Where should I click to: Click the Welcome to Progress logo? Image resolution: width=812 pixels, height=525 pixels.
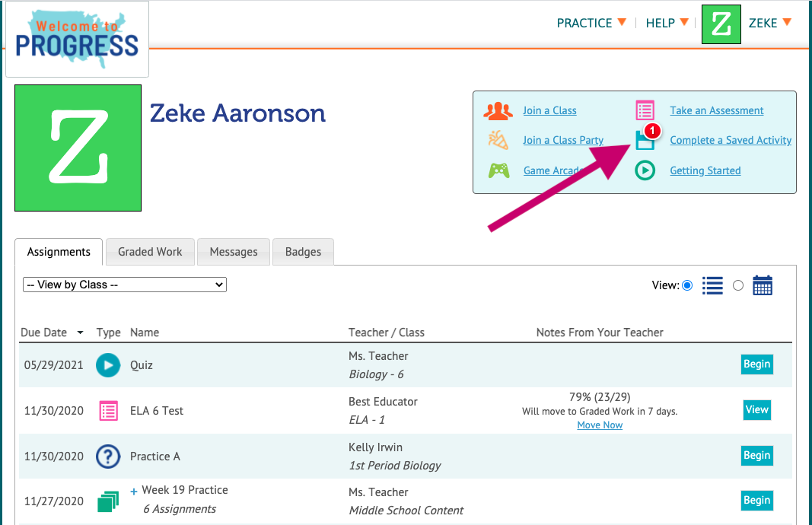[x=77, y=40]
